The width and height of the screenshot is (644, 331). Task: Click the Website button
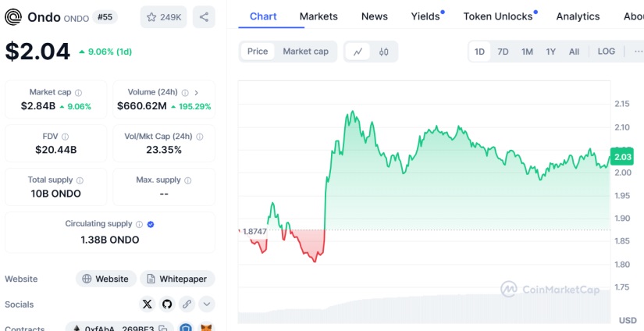(105, 279)
